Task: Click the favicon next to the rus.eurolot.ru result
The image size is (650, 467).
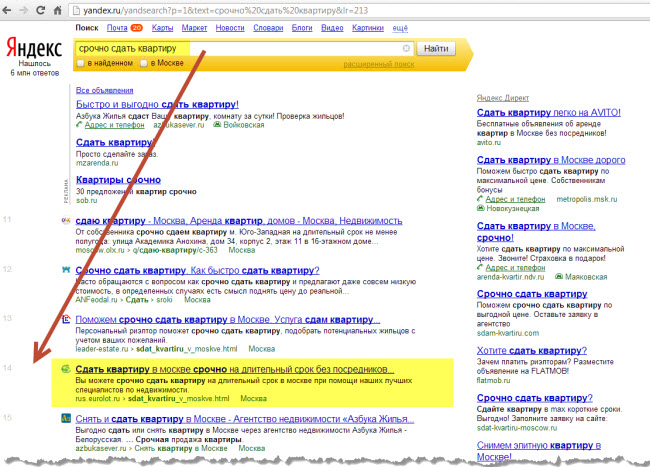Action: click(66, 368)
